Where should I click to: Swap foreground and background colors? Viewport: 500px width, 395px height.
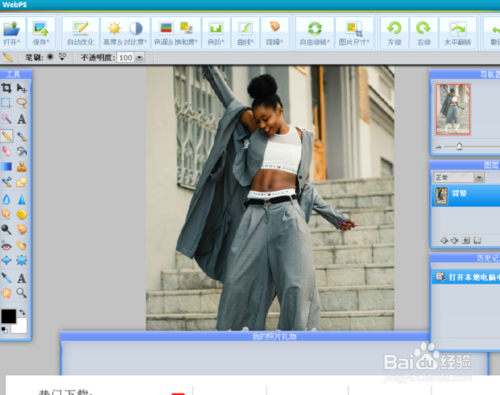coord(22,312)
